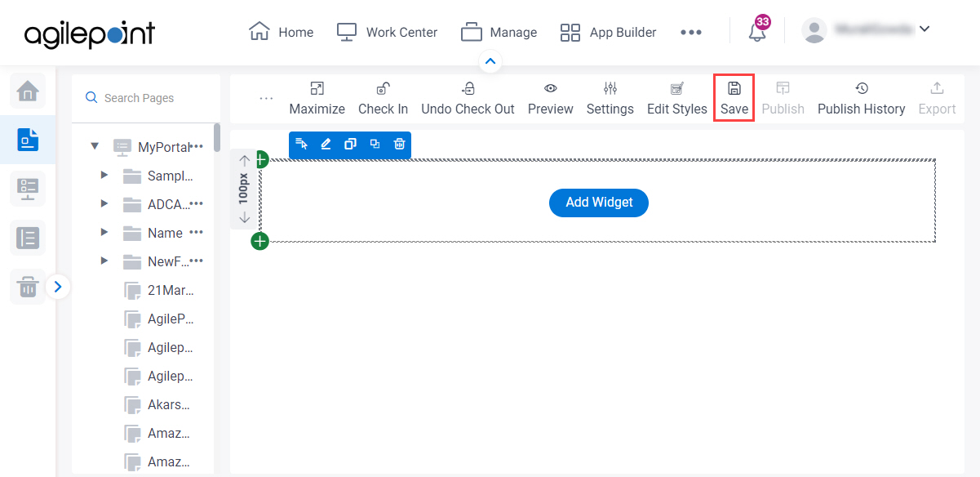Open the Work Center menu

coord(387,32)
